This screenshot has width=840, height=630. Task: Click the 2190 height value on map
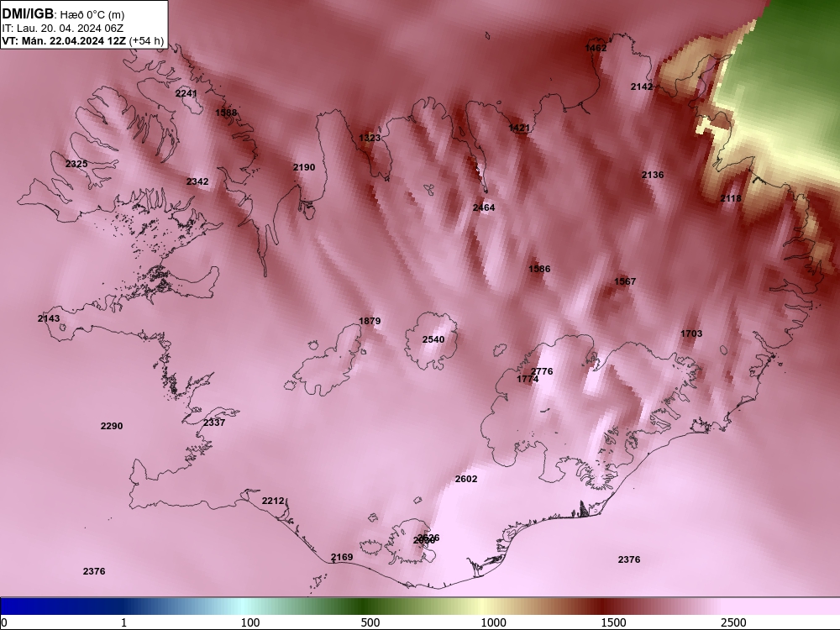pyautogui.click(x=304, y=167)
